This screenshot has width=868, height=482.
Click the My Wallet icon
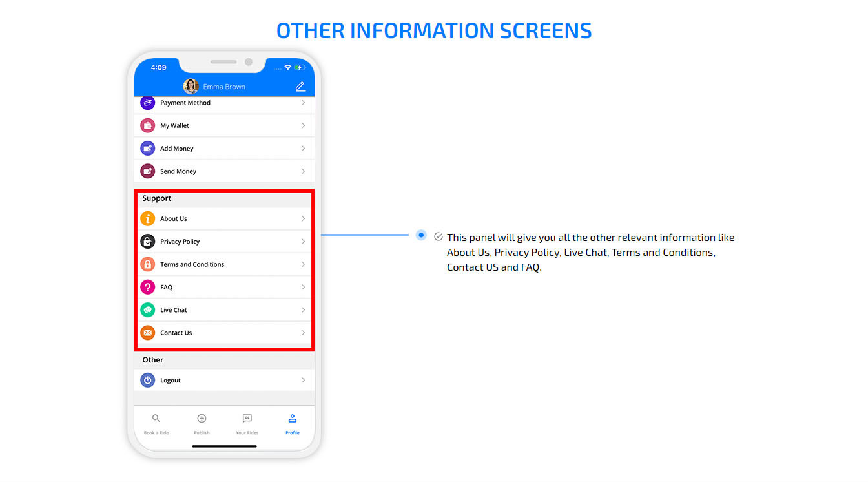pyautogui.click(x=148, y=125)
